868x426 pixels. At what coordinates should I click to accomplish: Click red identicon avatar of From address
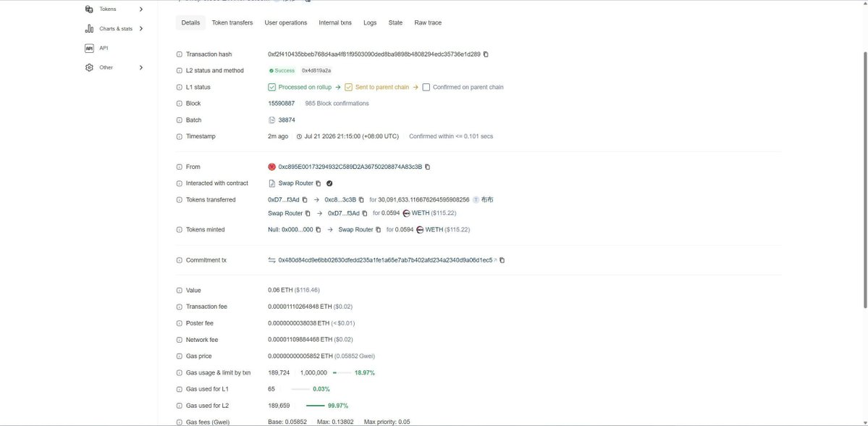[271, 167]
